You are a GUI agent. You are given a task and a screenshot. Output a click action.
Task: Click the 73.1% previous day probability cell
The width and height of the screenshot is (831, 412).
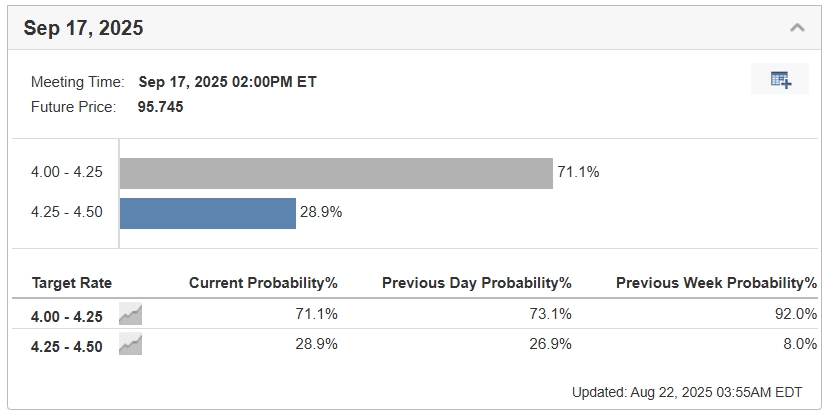click(552, 314)
